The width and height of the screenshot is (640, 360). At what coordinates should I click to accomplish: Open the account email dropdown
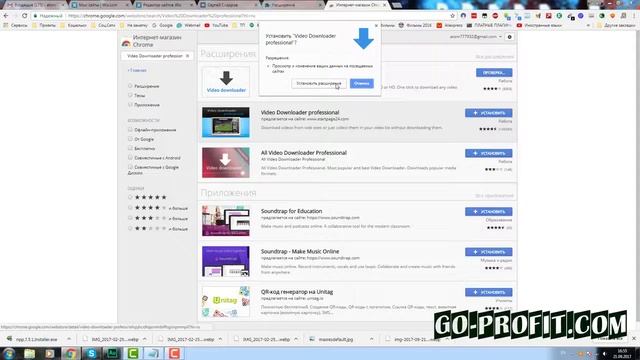pos(476,37)
